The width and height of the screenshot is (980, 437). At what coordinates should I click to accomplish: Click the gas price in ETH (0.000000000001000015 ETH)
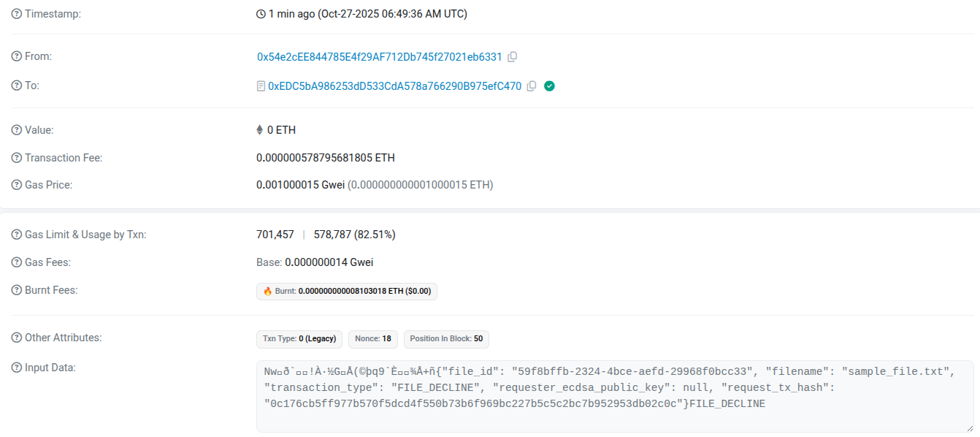pos(420,185)
